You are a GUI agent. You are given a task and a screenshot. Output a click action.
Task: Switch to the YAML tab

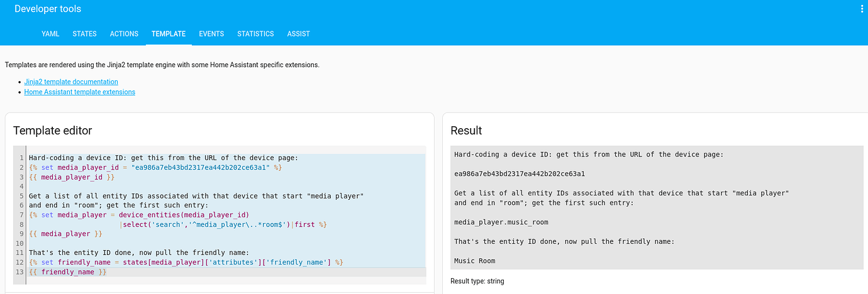tap(50, 34)
